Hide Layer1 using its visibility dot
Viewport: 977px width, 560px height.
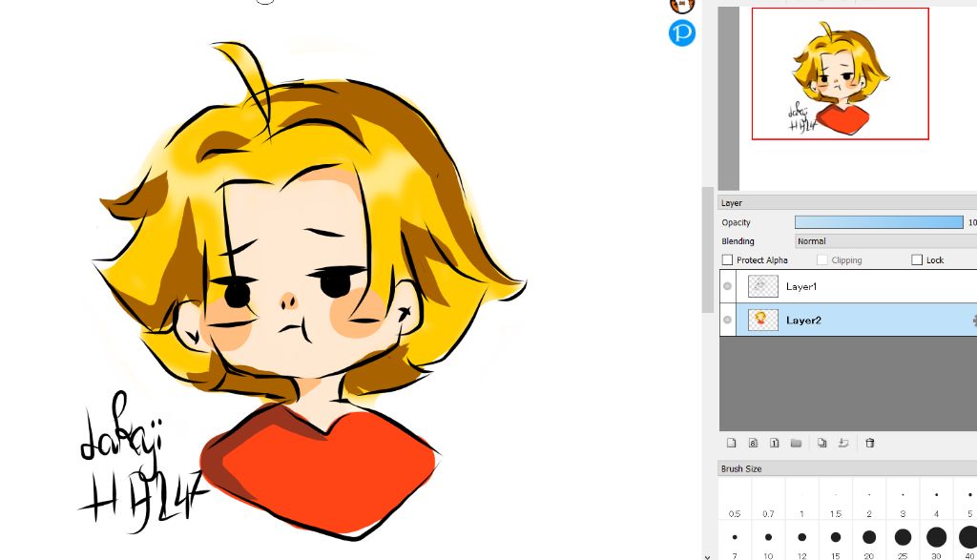point(727,286)
